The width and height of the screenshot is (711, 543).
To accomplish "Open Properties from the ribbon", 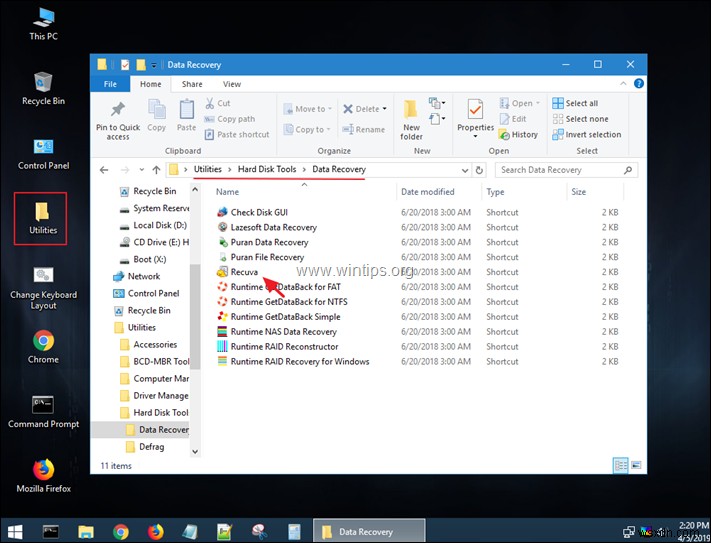I will pyautogui.click(x=475, y=119).
